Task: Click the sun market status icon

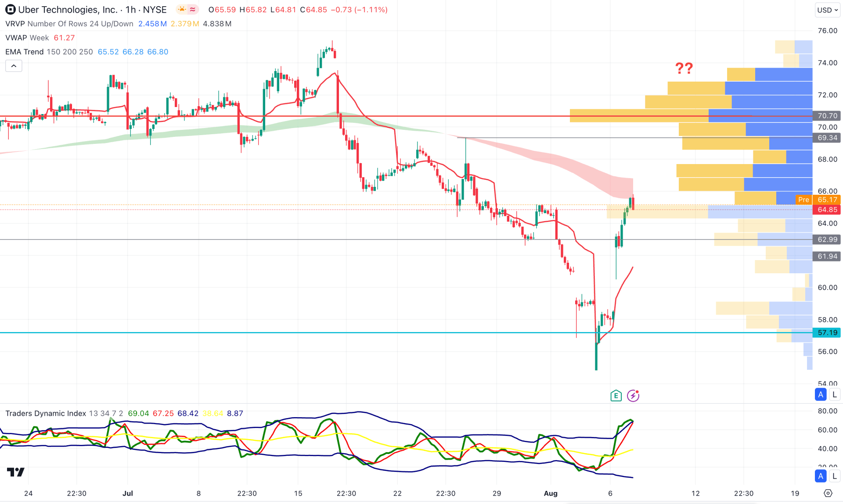Action: click(x=182, y=10)
